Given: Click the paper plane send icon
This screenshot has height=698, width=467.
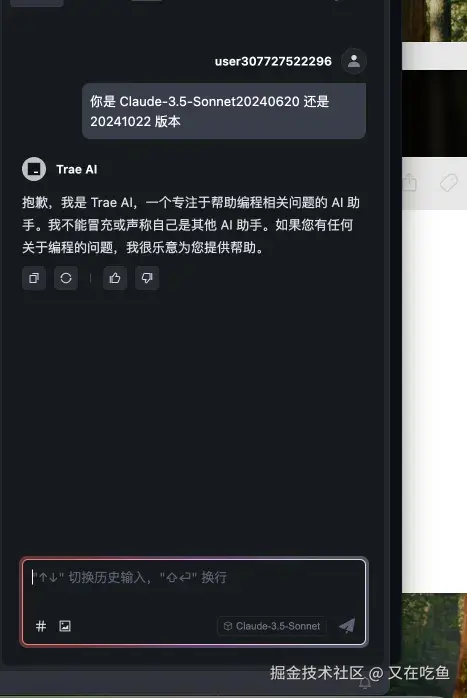Looking at the screenshot, I should click(x=347, y=625).
